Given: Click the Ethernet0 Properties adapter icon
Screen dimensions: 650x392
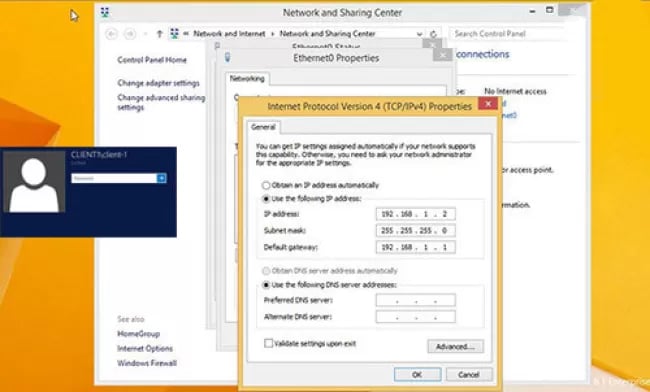Looking at the screenshot, I should point(227,58).
